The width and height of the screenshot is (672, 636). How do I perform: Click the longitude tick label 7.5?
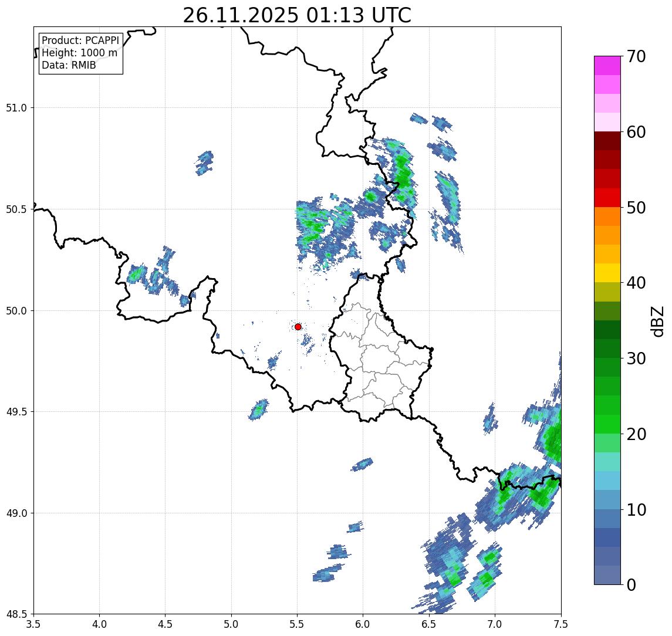(561, 624)
